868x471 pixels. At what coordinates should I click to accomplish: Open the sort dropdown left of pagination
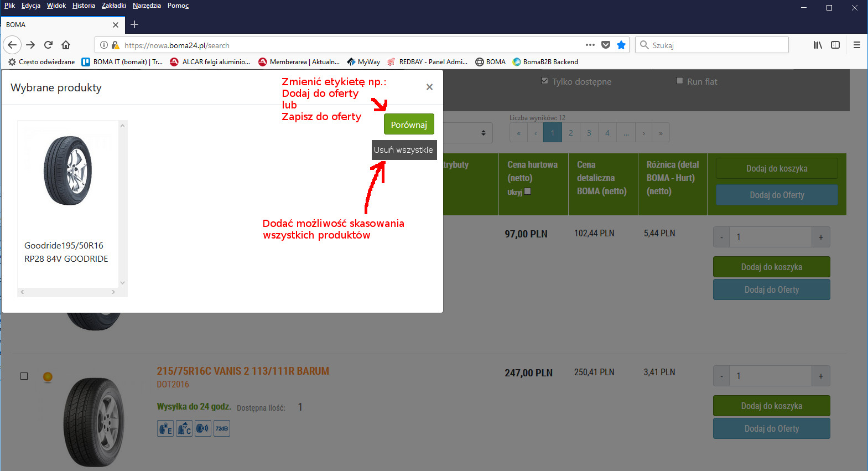468,133
